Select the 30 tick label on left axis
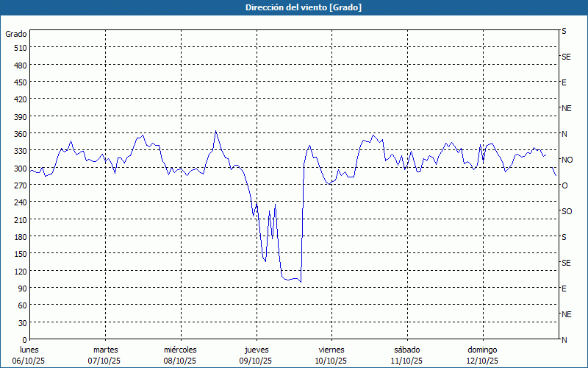The width and height of the screenshot is (588, 368). [x=22, y=322]
